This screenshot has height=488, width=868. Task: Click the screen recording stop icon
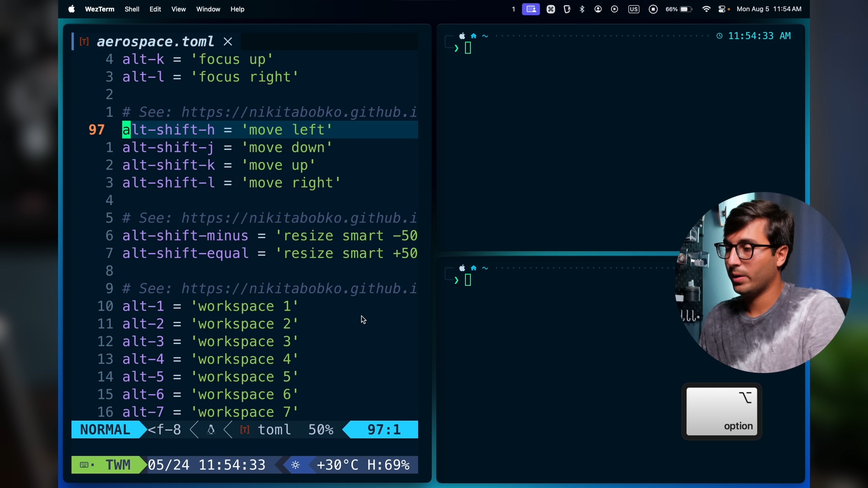(x=653, y=9)
